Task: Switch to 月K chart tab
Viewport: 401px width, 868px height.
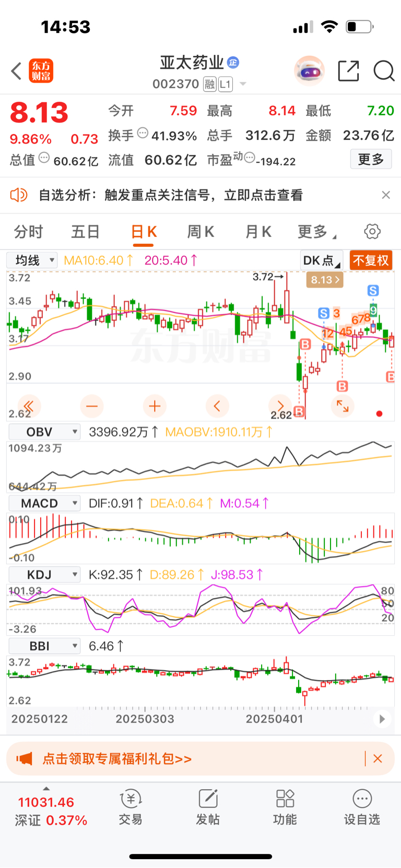Action: click(258, 232)
